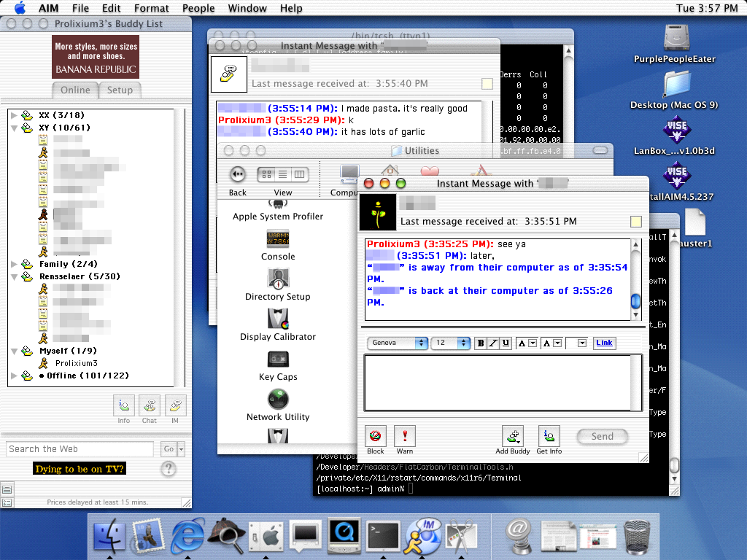Open Key Caps in Utilities window
Image resolution: width=747 pixels, height=560 pixels.
278,359
